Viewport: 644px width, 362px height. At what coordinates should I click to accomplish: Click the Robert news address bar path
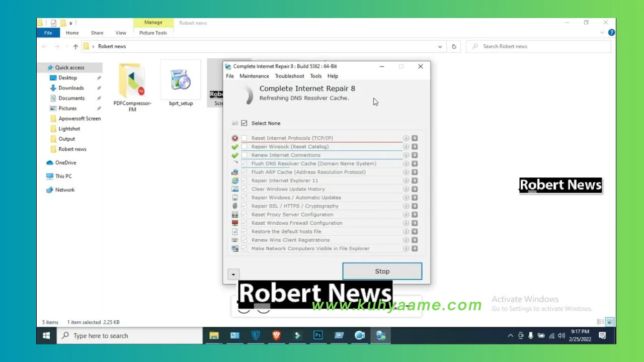(x=112, y=46)
